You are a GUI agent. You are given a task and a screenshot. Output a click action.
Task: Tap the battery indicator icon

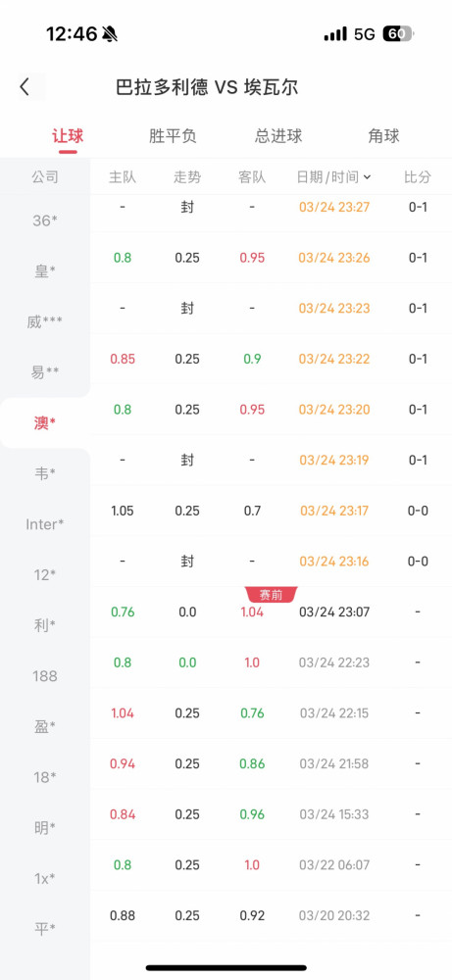pyautogui.click(x=399, y=33)
